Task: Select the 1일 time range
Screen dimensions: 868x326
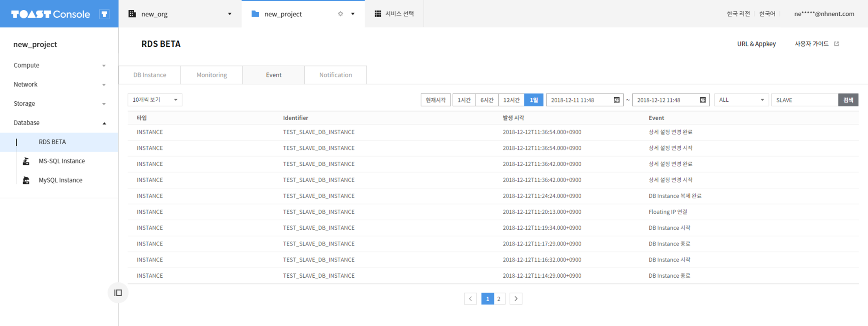Action: [534, 100]
